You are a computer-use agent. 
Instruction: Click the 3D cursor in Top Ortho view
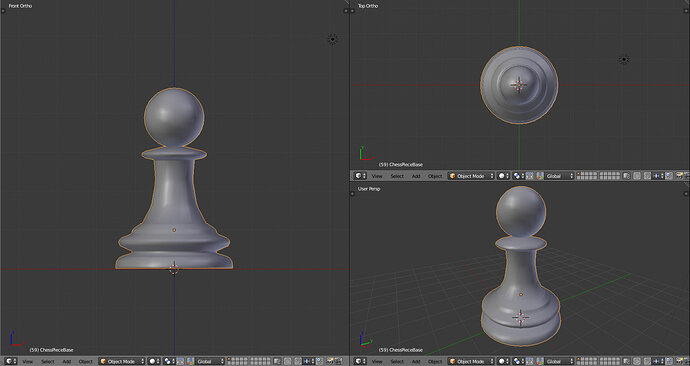click(x=519, y=85)
